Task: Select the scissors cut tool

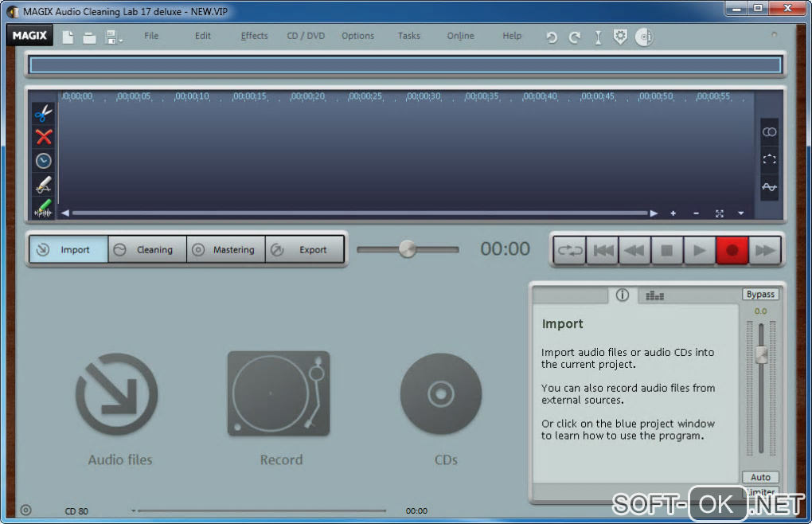Action: point(44,113)
